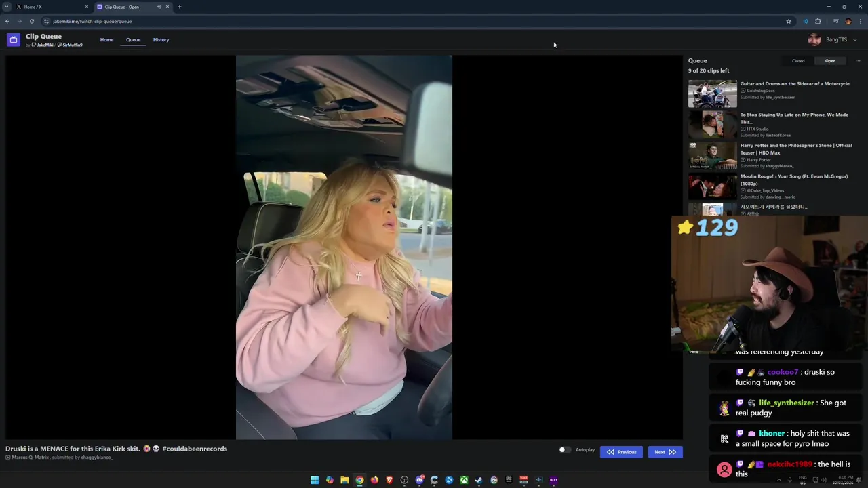Reload the current page
Image resolution: width=868 pixels, height=488 pixels.
(x=32, y=21)
